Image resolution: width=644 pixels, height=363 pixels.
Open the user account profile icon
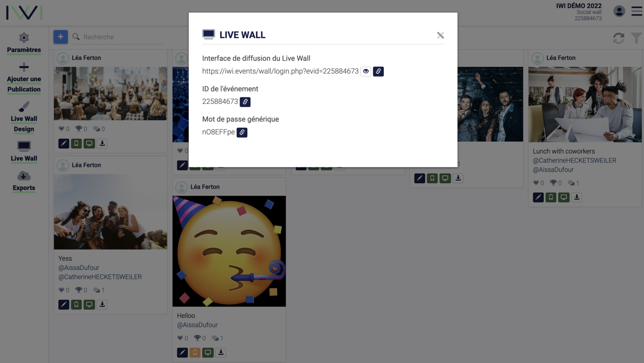(619, 11)
